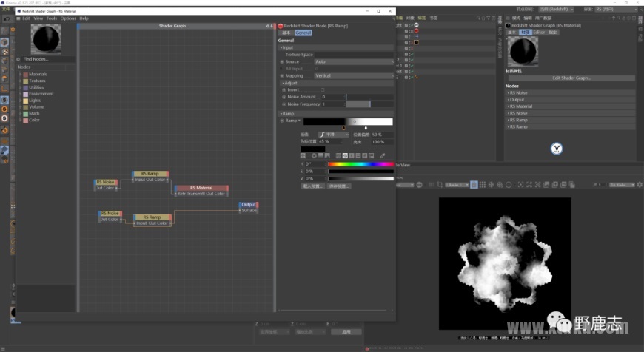Open the Shader Graph hamburger menu

[x=18, y=18]
